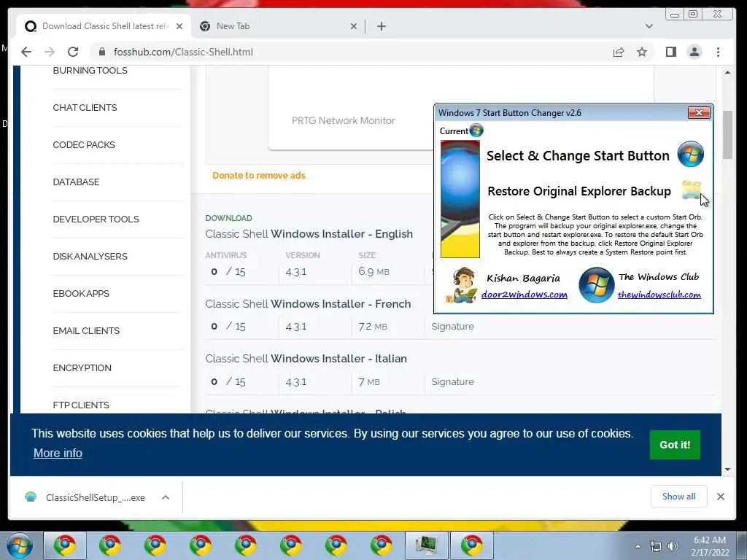Expand the ClassicShellSetup download options chevron
The image size is (747, 560).
(166, 497)
